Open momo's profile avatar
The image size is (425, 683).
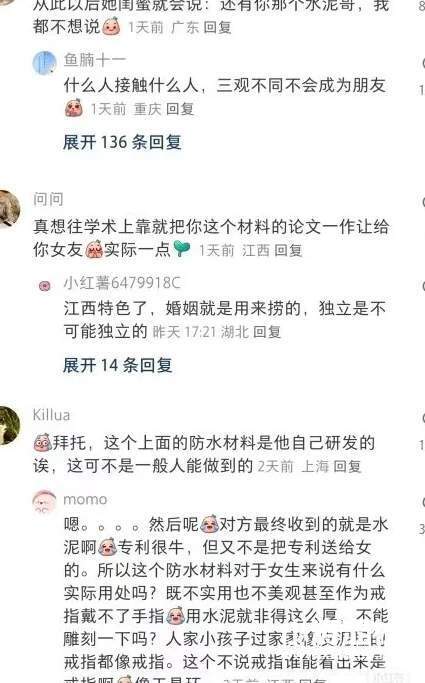[44, 501]
